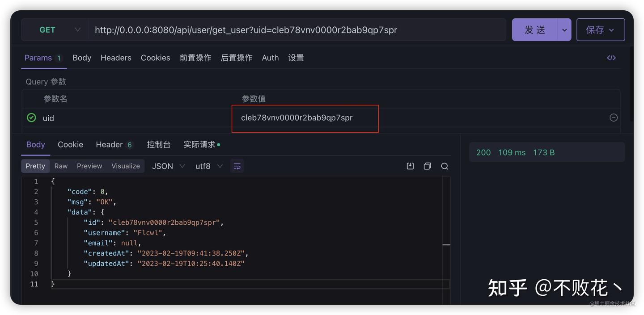Click the 173 B response size
The height and width of the screenshot is (315, 644).
click(x=544, y=153)
